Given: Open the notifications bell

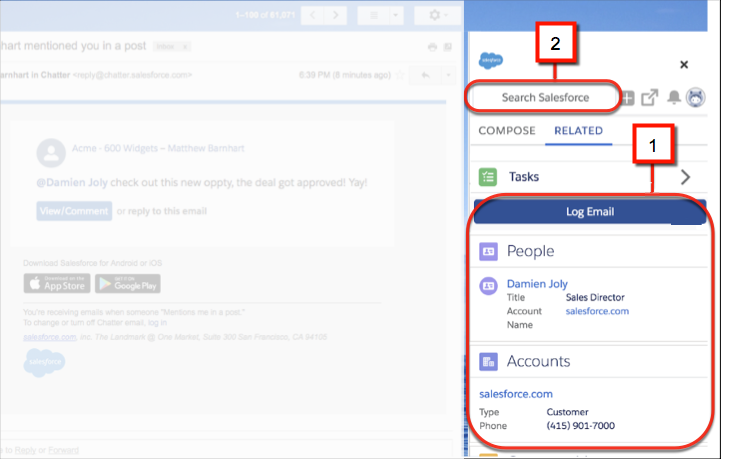Looking at the screenshot, I should (x=674, y=97).
